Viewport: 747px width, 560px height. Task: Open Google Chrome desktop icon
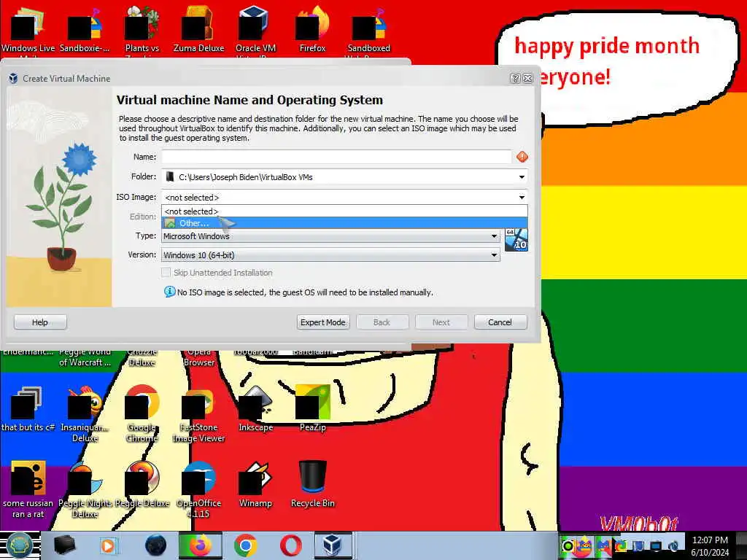[142, 414]
